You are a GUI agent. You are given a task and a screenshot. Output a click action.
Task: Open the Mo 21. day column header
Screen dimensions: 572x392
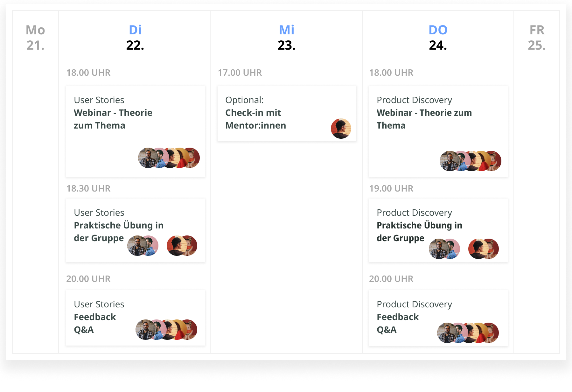point(35,38)
